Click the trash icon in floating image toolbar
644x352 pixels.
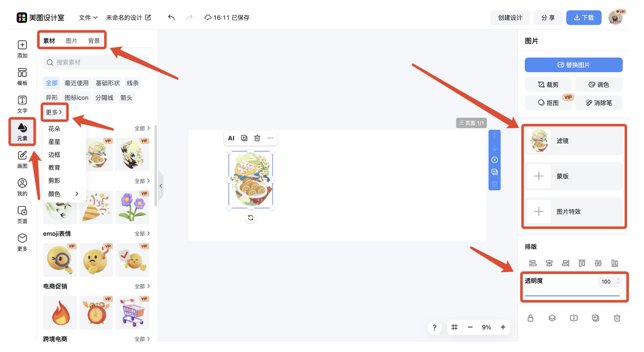coord(257,138)
